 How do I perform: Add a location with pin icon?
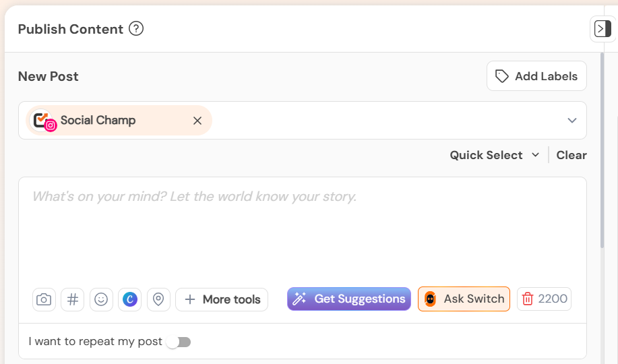[158, 300]
